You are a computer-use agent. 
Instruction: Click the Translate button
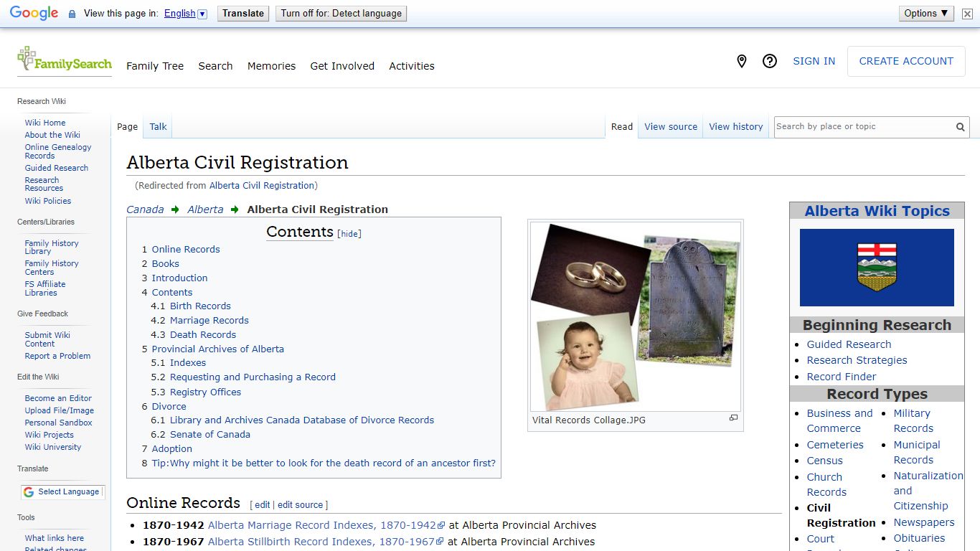tap(243, 14)
